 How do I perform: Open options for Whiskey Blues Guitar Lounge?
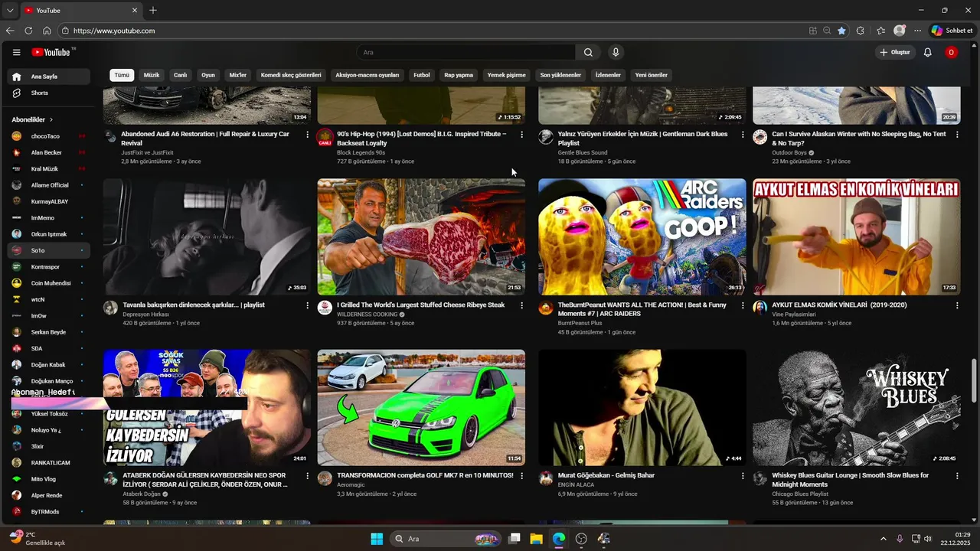pos(957,476)
